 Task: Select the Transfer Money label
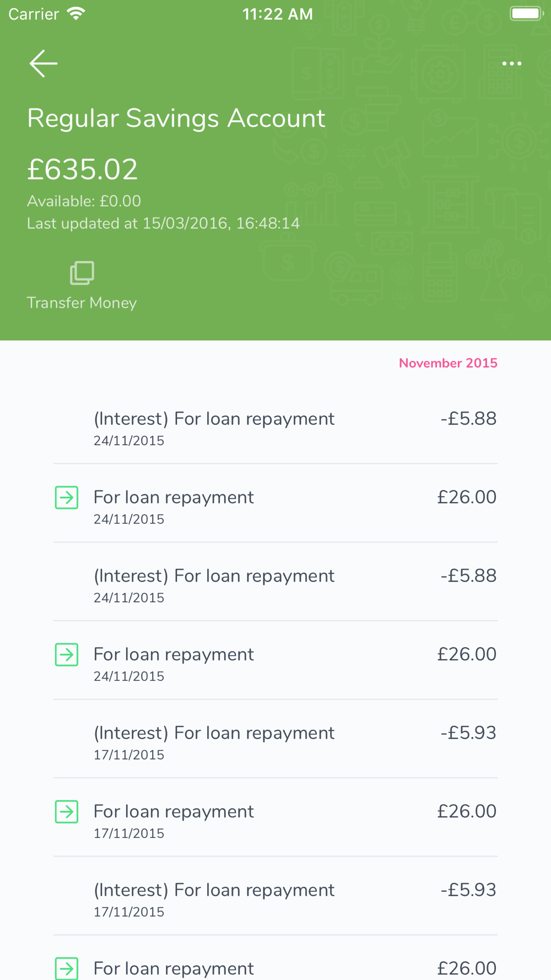coord(82,303)
